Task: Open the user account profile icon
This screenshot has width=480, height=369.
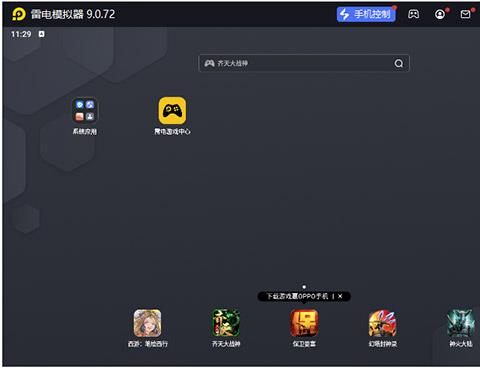Action: [x=440, y=14]
